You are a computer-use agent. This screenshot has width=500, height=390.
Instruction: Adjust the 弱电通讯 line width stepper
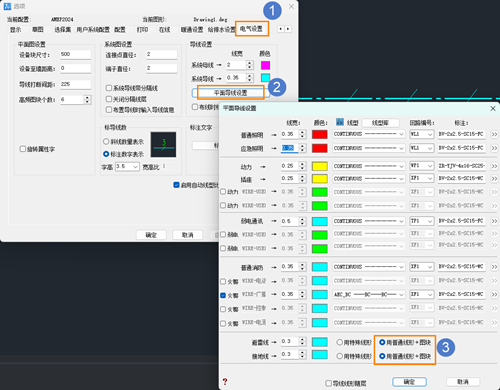coord(302,221)
